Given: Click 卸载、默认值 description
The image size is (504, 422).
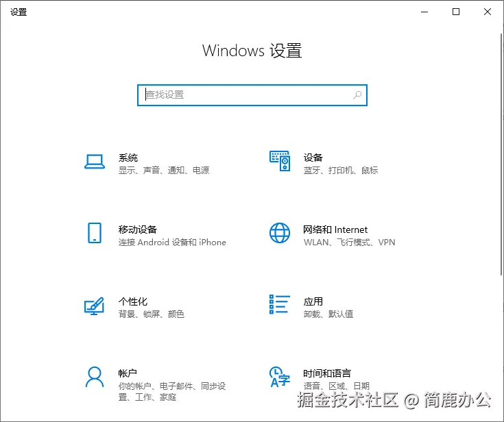Looking at the screenshot, I should tap(328, 314).
